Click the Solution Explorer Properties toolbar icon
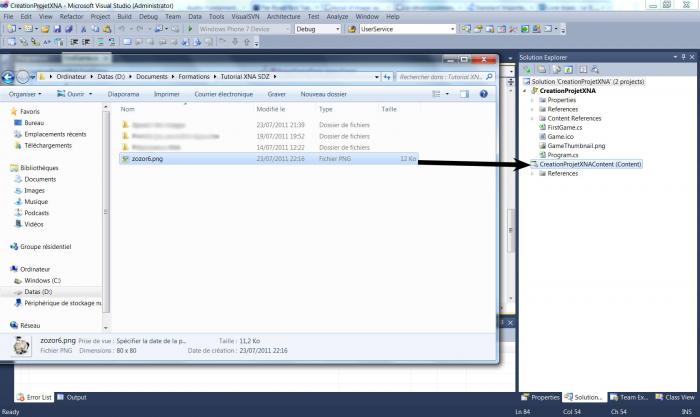This screenshot has height=417, width=700. coord(528,71)
